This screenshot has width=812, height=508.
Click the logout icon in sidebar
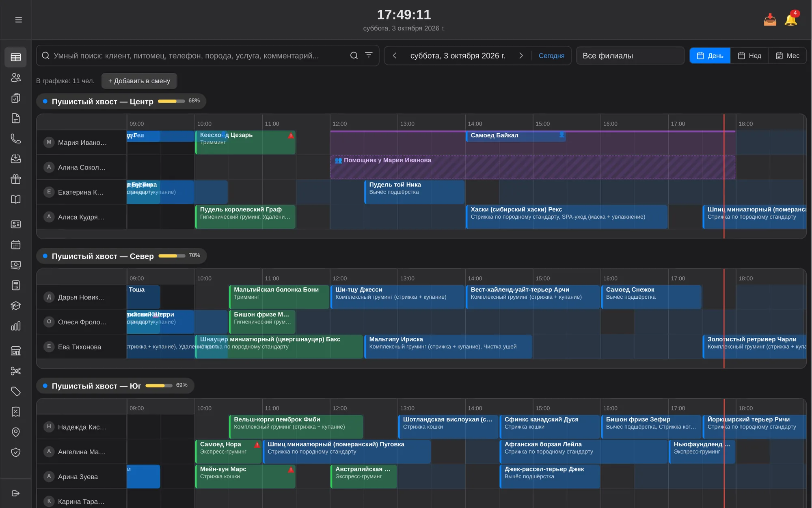click(15, 493)
